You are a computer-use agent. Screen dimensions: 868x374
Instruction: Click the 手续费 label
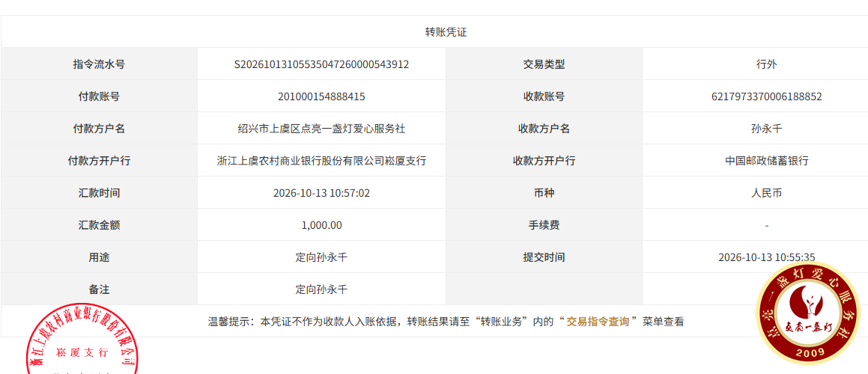coord(544,224)
